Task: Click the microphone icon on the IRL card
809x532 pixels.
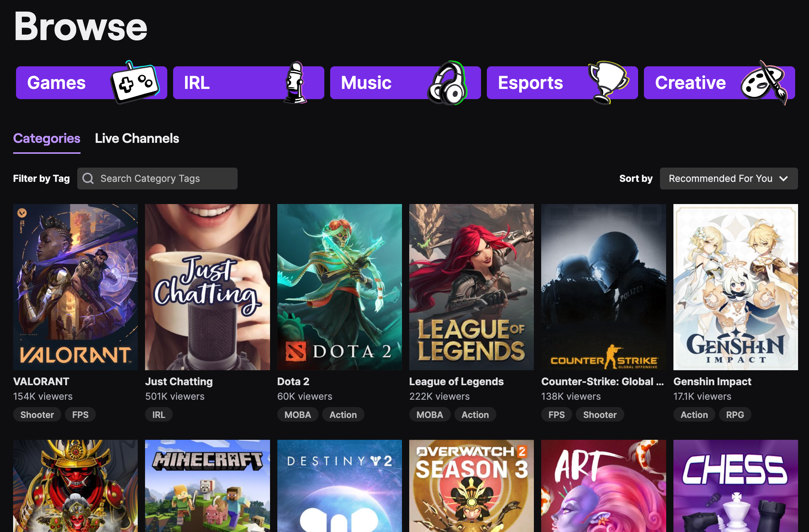Action: (x=295, y=82)
